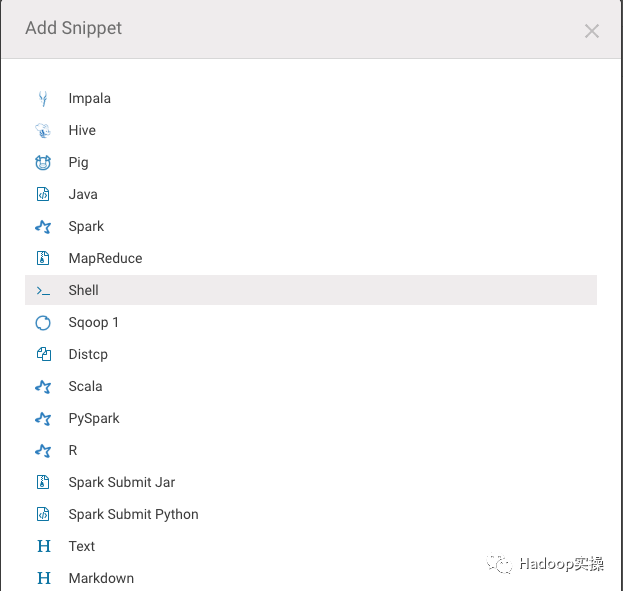
Task: Pick the Spark Submit Python snippet
Action: [x=133, y=514]
